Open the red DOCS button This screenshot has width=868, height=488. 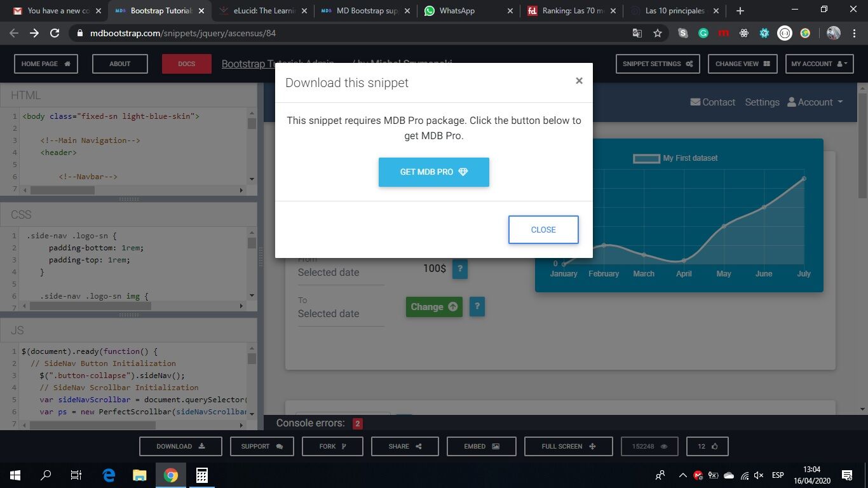click(187, 64)
